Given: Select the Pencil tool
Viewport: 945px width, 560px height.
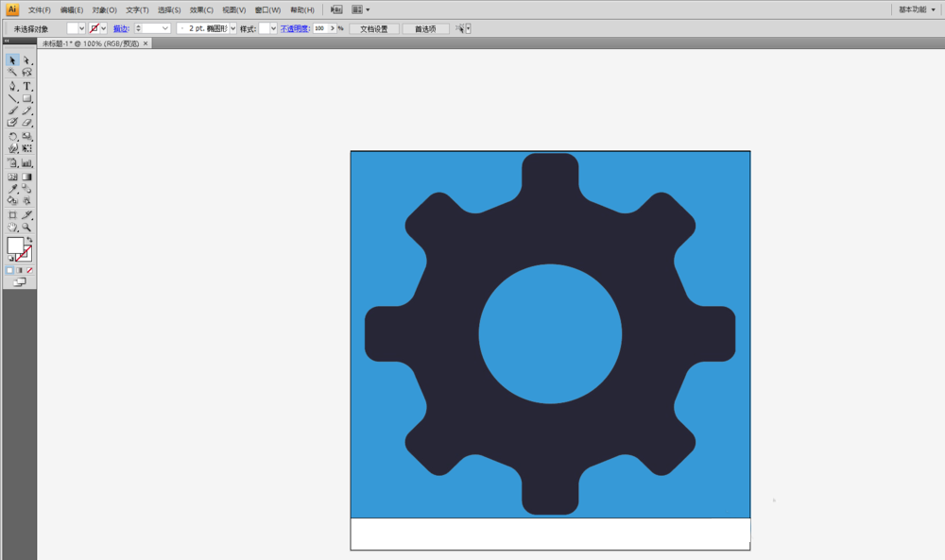Looking at the screenshot, I should [x=27, y=110].
